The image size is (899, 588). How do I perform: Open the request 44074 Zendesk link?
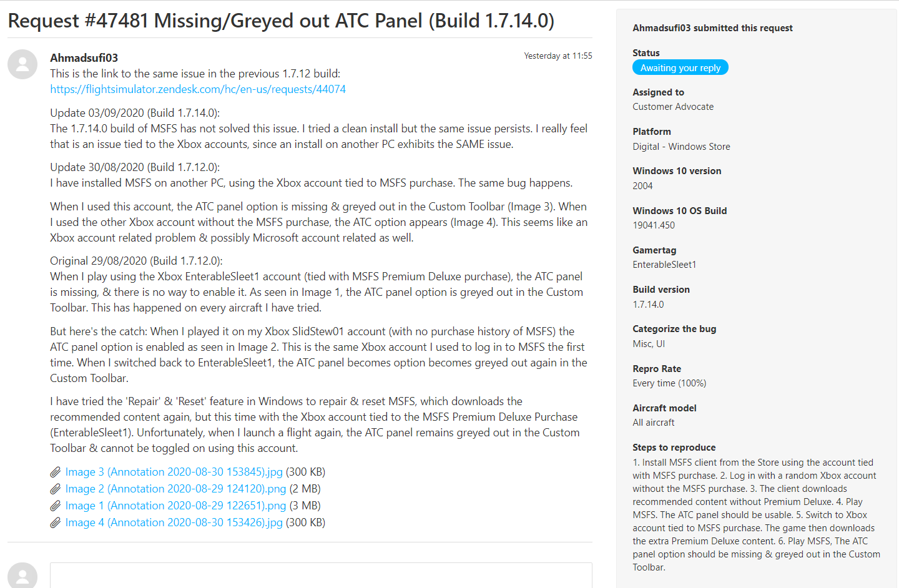pyautogui.click(x=198, y=89)
